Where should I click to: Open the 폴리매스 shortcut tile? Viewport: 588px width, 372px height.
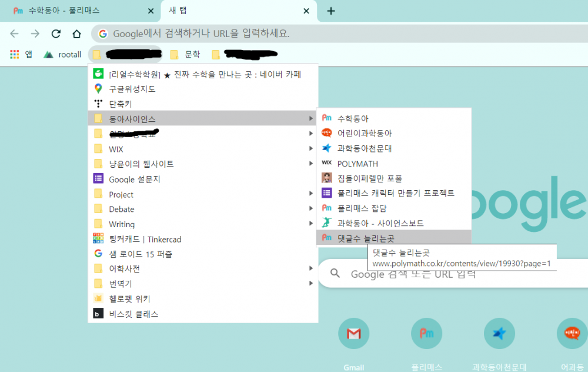(x=426, y=333)
